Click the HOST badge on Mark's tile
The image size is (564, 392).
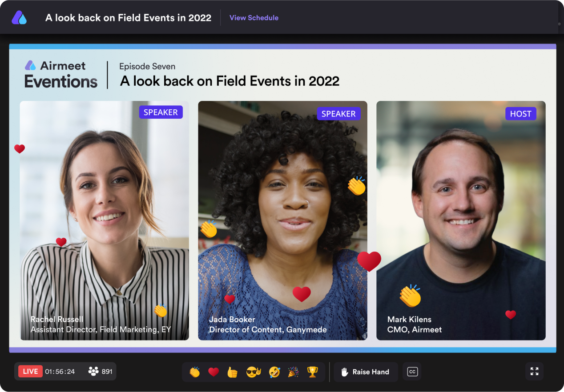521,114
